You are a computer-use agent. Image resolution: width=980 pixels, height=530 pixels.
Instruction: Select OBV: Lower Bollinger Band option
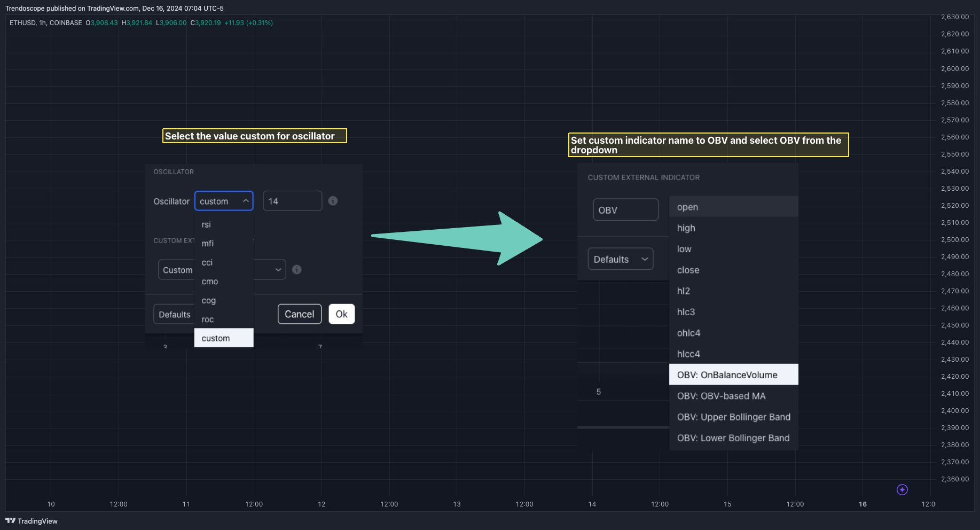coord(734,438)
